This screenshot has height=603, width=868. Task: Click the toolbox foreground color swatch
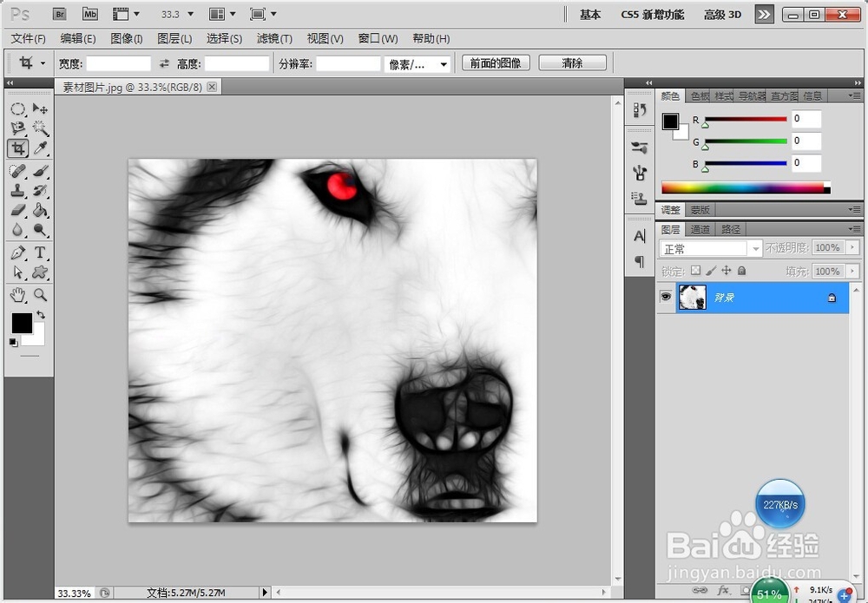[22, 323]
